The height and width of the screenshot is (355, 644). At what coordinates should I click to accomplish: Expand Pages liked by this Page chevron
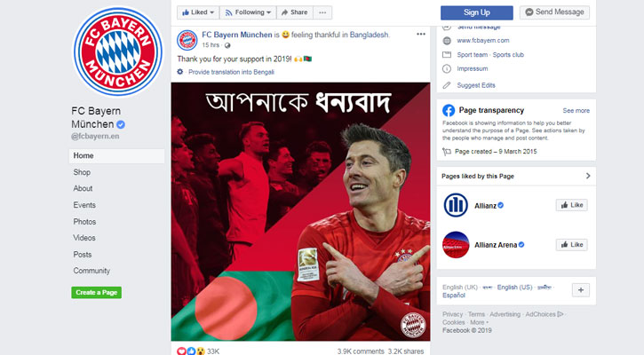tap(588, 176)
